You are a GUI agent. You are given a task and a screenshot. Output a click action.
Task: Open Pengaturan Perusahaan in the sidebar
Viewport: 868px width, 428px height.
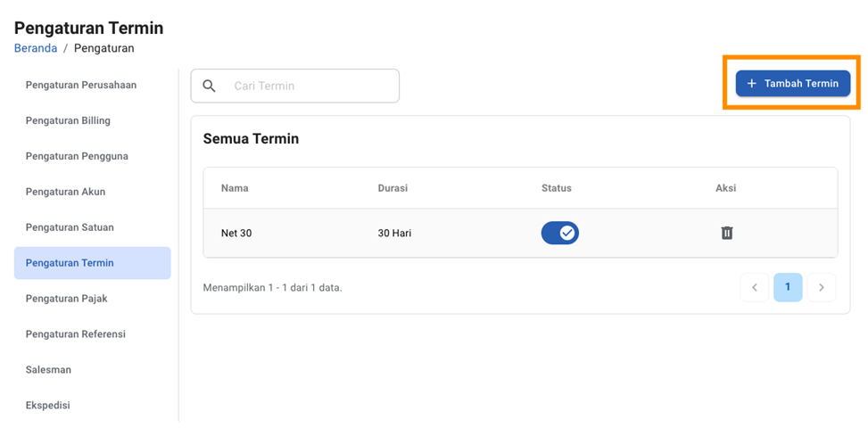81,85
